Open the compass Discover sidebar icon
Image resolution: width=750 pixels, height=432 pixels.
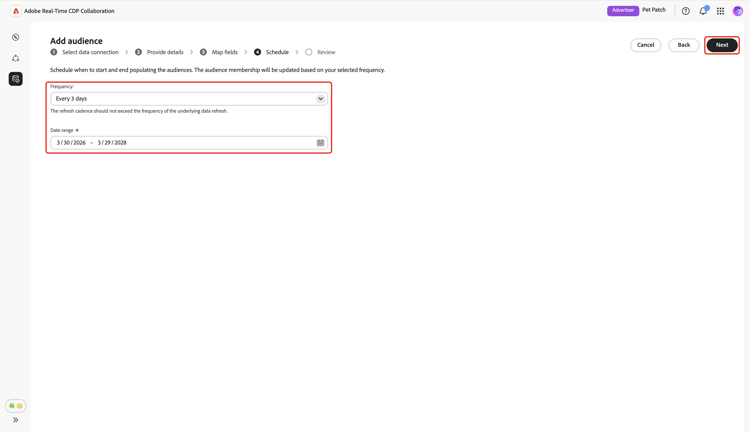pos(16,37)
